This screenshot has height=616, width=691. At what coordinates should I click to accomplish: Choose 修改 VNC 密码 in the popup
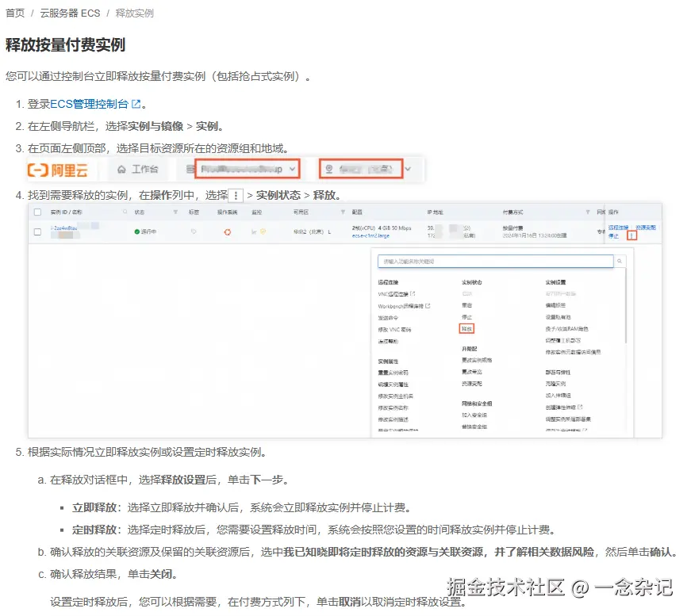click(394, 329)
